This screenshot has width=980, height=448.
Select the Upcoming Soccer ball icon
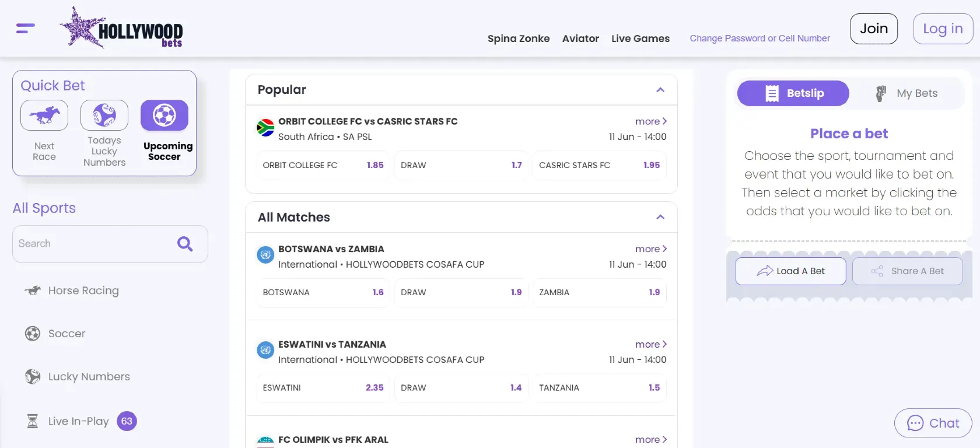pos(164,115)
